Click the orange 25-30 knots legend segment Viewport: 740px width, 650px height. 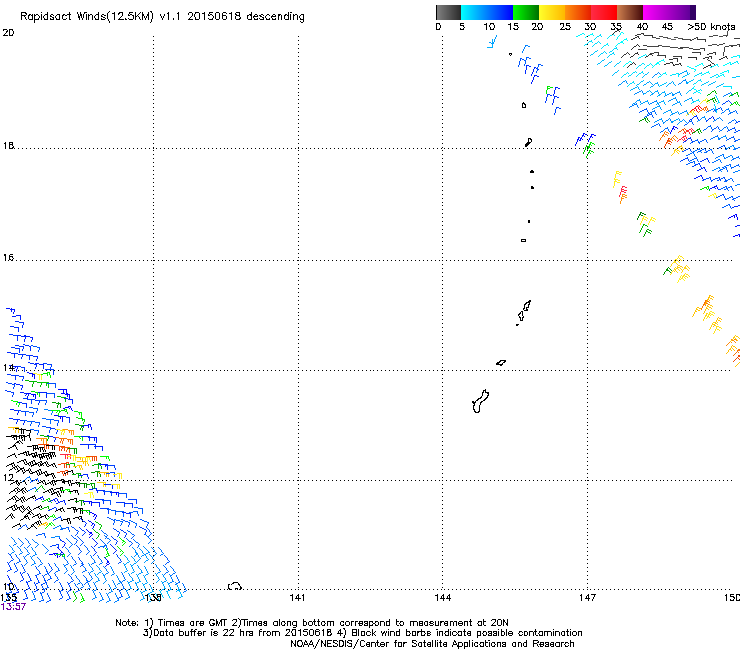pos(578,12)
